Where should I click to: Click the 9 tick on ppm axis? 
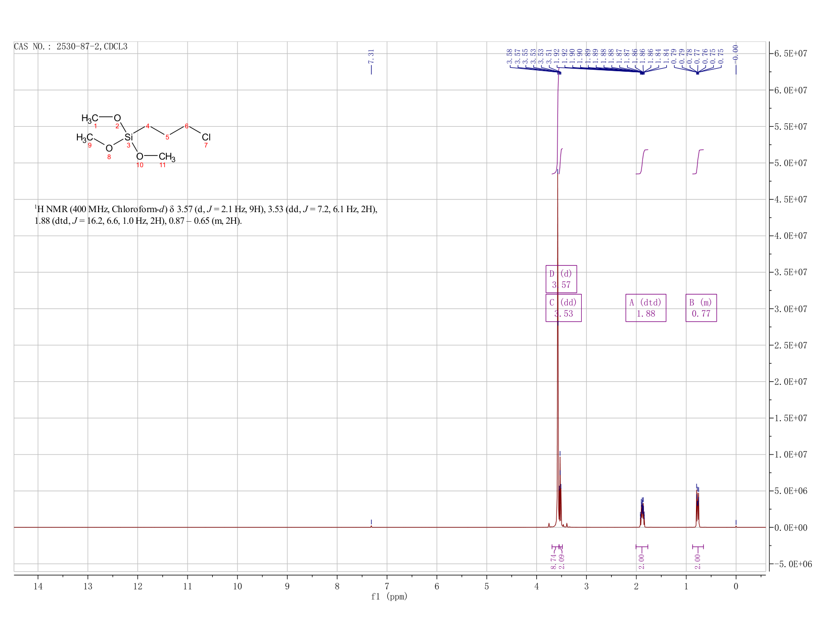(x=287, y=586)
